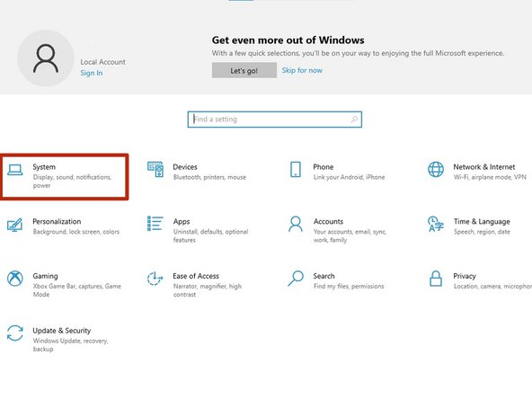Select the Devices category title
The image size is (532, 399).
(x=185, y=167)
